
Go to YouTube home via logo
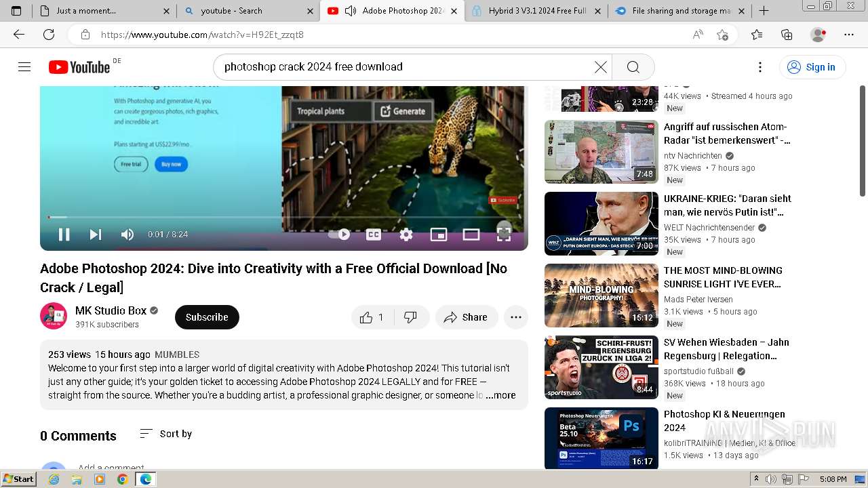(x=80, y=67)
